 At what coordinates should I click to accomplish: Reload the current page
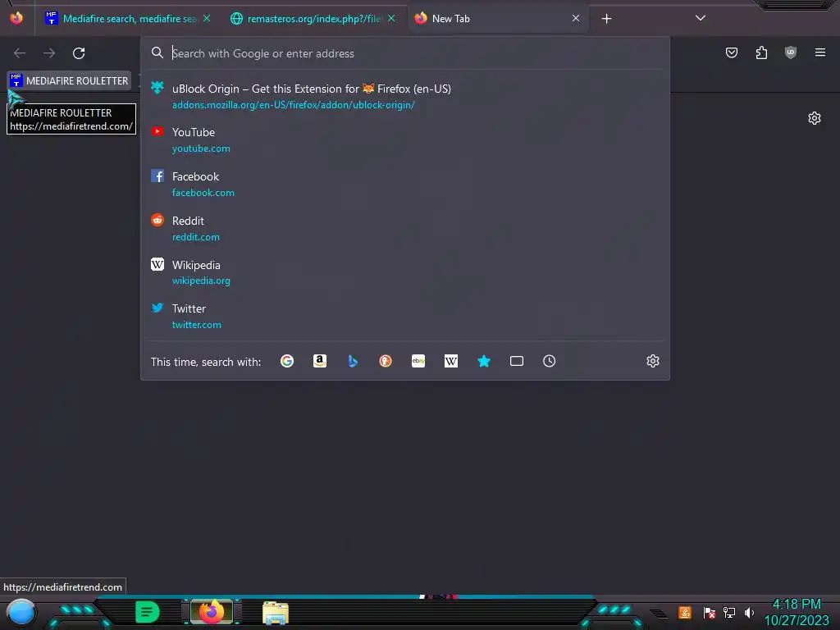point(79,53)
